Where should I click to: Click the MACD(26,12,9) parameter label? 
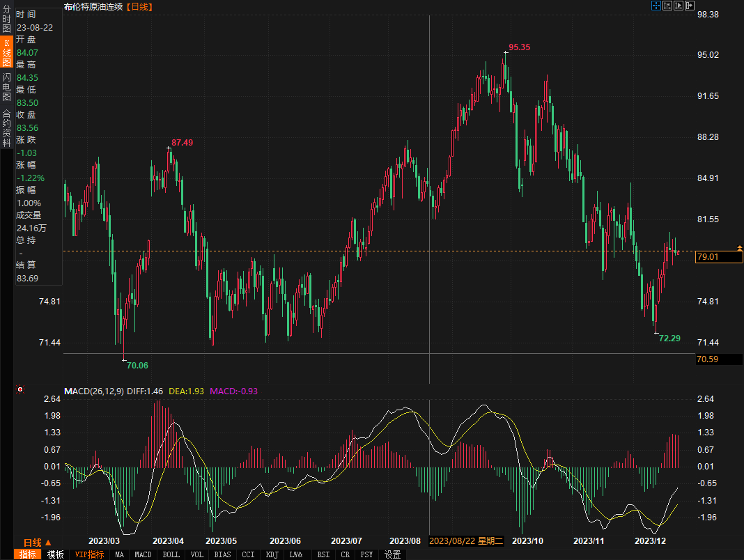point(94,391)
